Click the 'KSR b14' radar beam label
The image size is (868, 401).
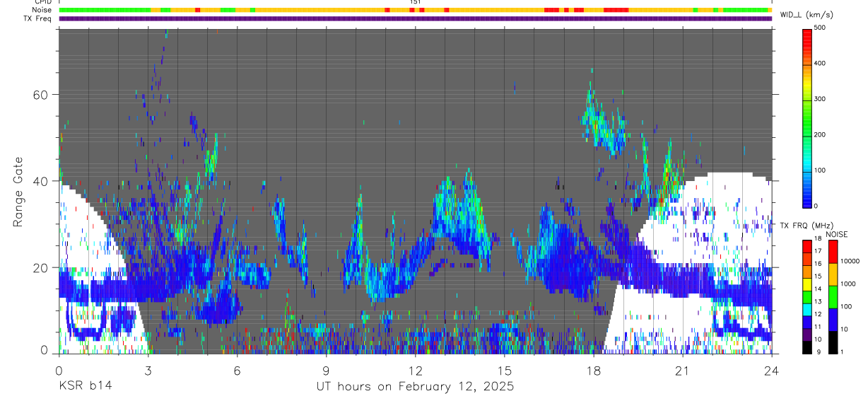[85, 387]
